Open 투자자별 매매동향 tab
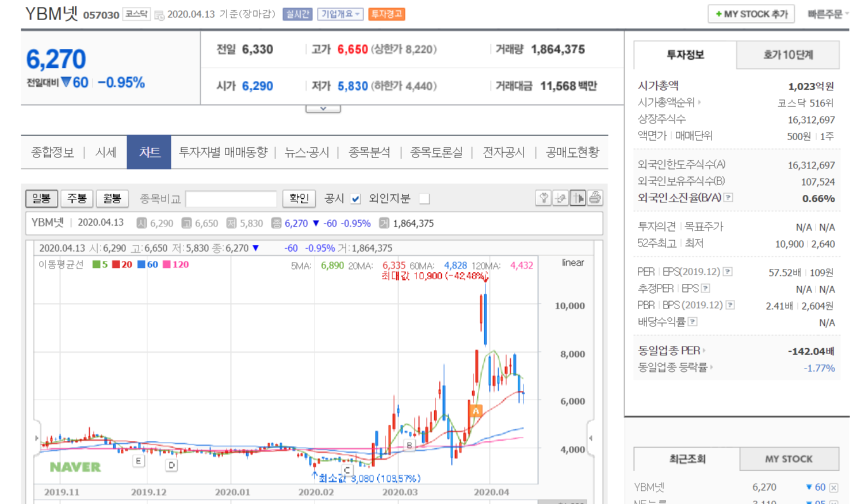This screenshot has height=504, width=853. point(223,152)
